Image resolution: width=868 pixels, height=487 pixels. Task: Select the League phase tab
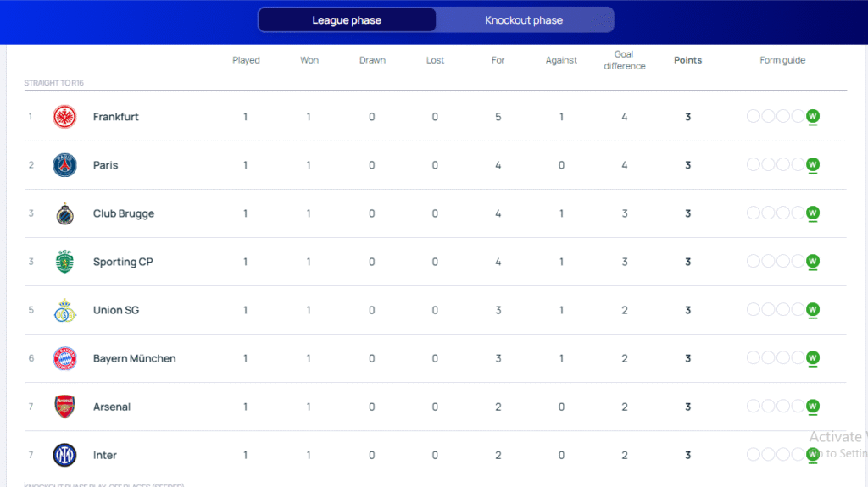pyautogui.click(x=347, y=20)
